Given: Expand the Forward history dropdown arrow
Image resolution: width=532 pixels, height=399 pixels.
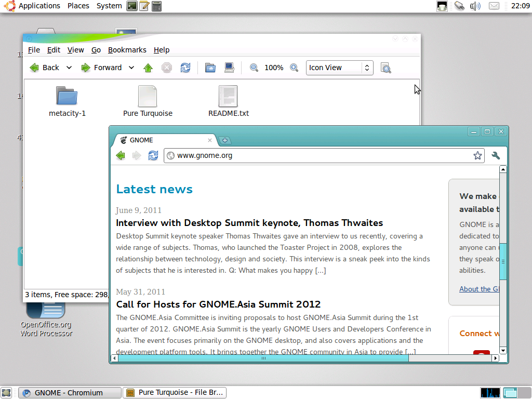Looking at the screenshot, I should [131, 68].
